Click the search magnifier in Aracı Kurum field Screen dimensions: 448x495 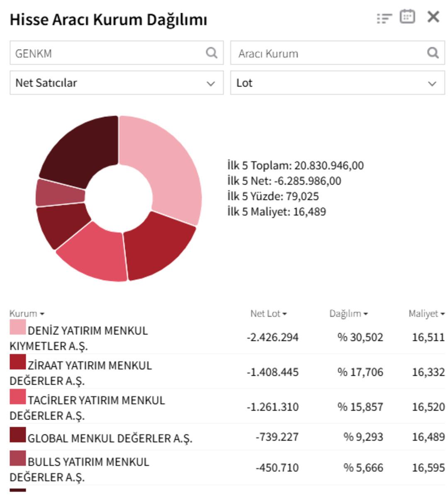tap(433, 53)
